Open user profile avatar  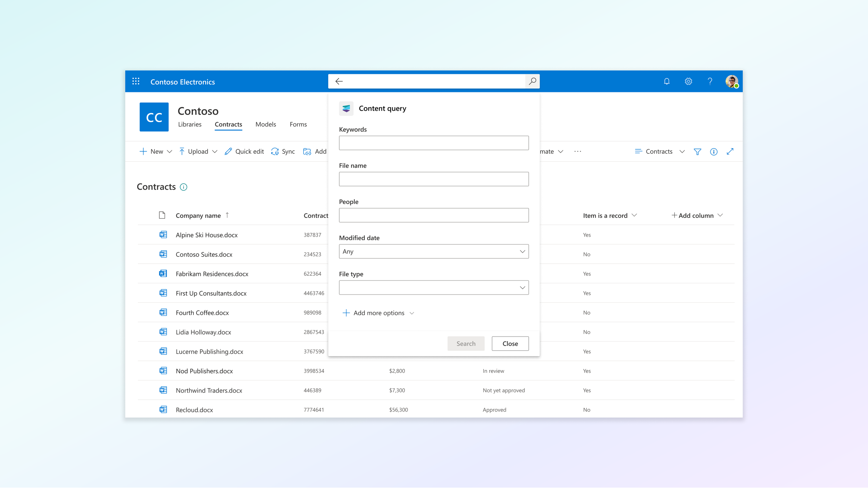[x=732, y=81]
